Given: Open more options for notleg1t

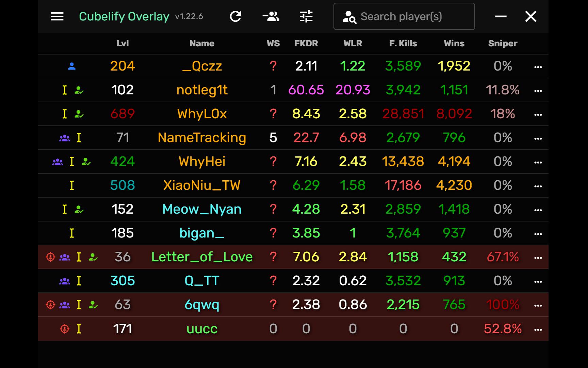Looking at the screenshot, I should coord(538,91).
